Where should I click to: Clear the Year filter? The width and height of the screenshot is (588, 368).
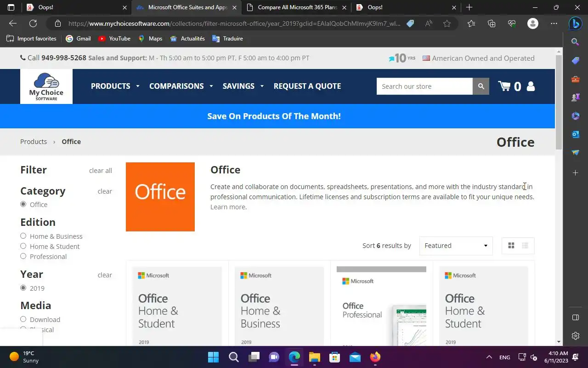105,275
